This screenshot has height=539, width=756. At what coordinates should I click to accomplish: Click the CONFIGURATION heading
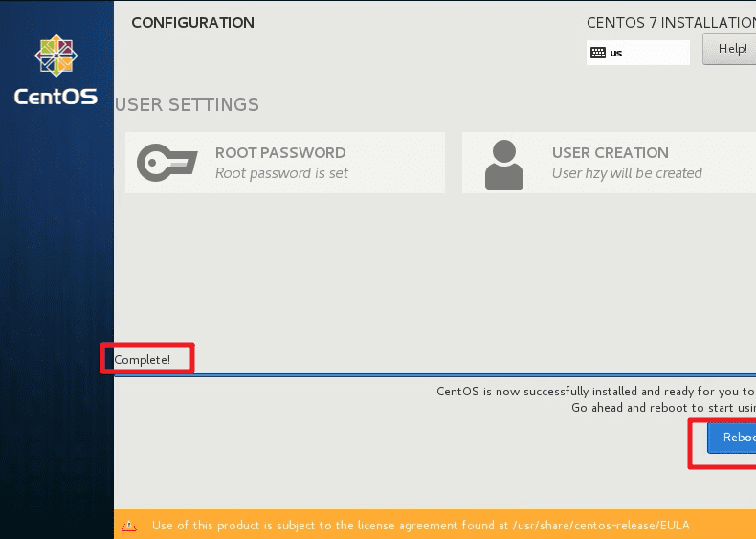click(x=193, y=23)
